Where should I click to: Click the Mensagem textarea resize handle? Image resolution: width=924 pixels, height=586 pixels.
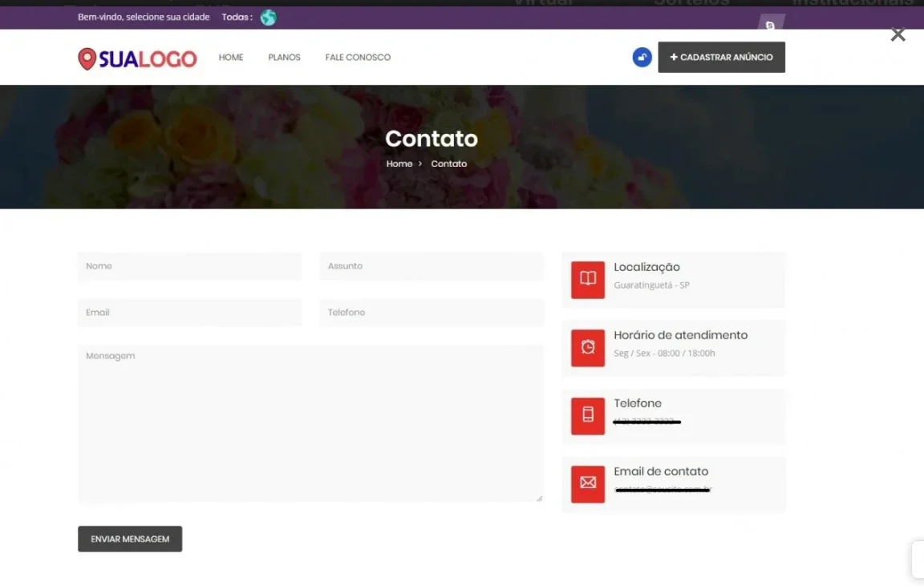(x=539, y=499)
